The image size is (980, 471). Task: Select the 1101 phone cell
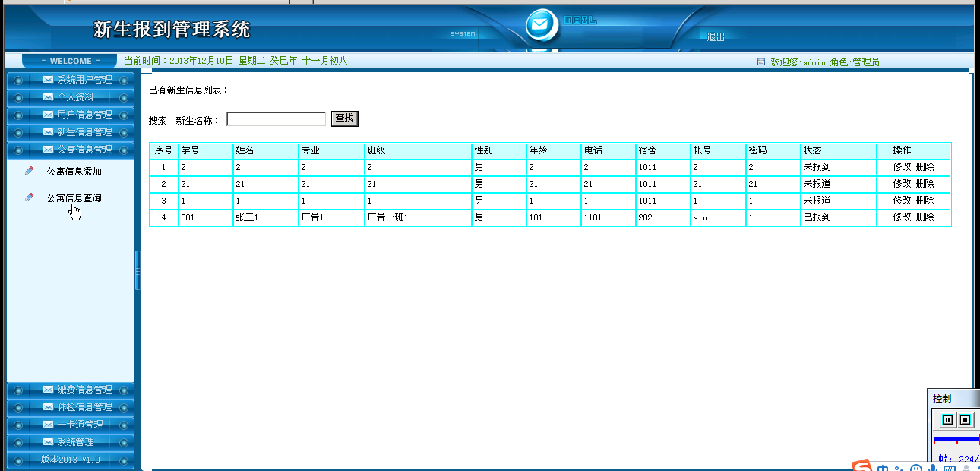click(608, 217)
